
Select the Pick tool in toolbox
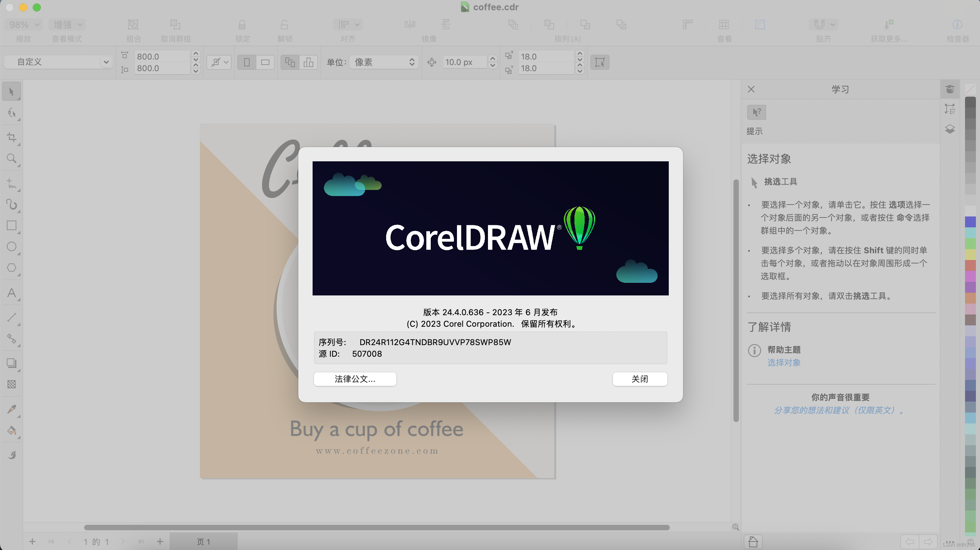coord(12,92)
